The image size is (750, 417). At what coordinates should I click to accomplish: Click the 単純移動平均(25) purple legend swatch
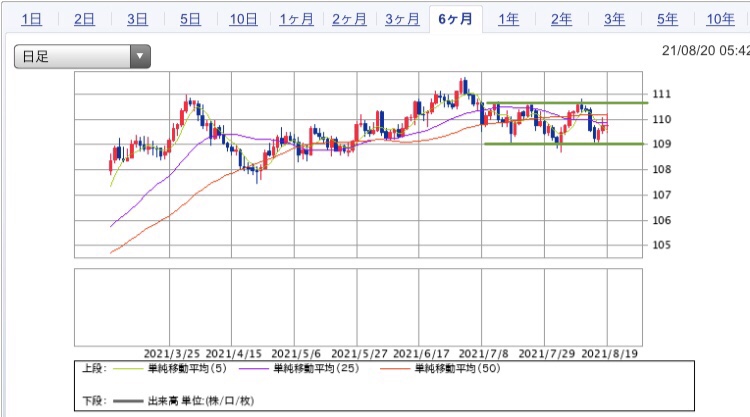point(253,369)
